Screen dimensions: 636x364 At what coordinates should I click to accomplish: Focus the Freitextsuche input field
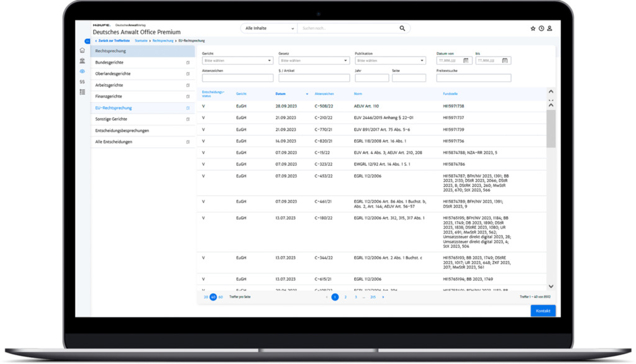(x=473, y=78)
